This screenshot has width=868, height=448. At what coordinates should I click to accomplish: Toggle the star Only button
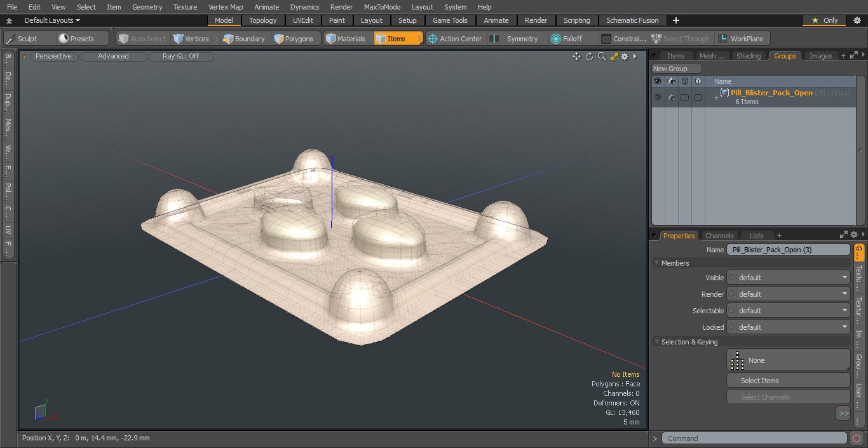(x=824, y=20)
